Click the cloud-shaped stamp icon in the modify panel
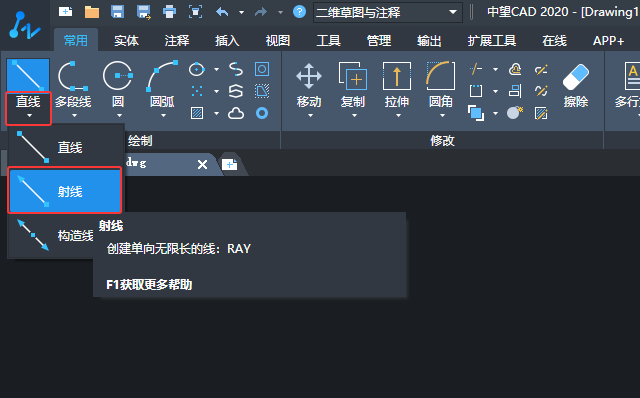The width and height of the screenshot is (640, 398). tap(515, 69)
